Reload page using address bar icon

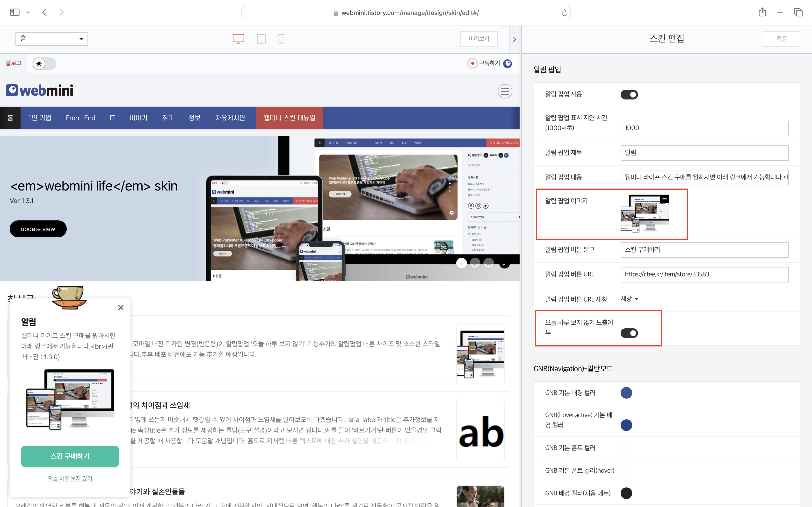pos(564,13)
